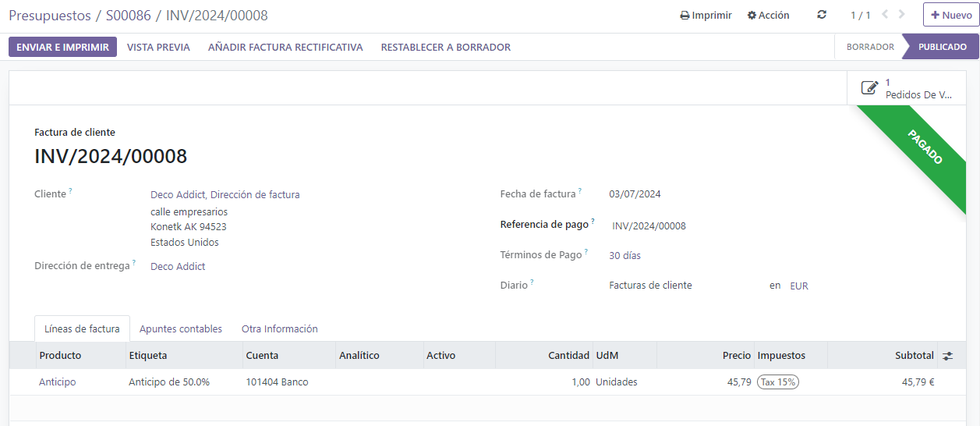
Task: Go to previous record arrow
Action: [x=885, y=15]
